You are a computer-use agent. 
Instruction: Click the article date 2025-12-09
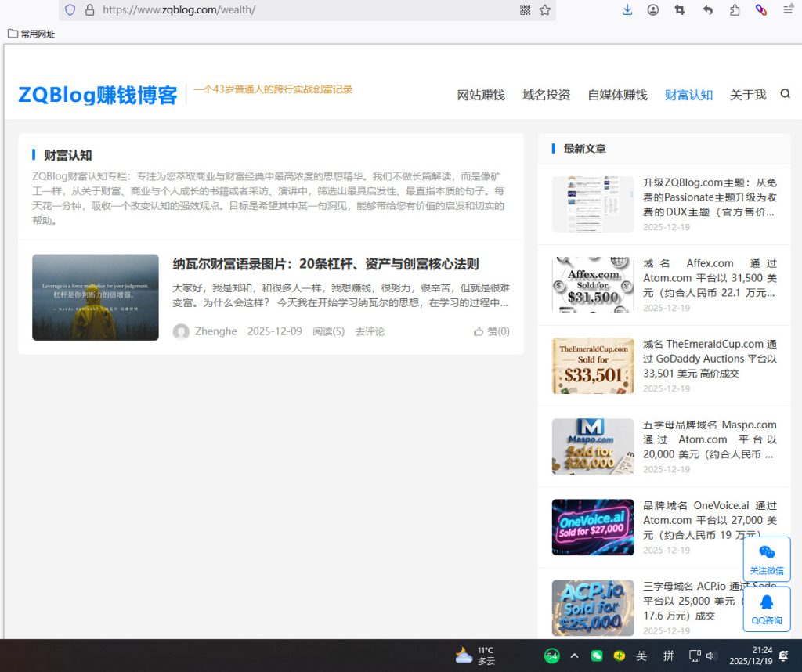tap(275, 331)
